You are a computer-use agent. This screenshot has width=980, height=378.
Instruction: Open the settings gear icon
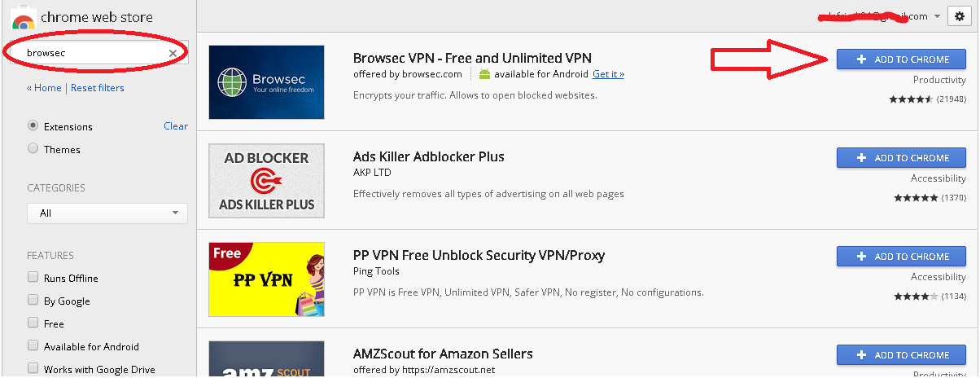click(x=958, y=16)
